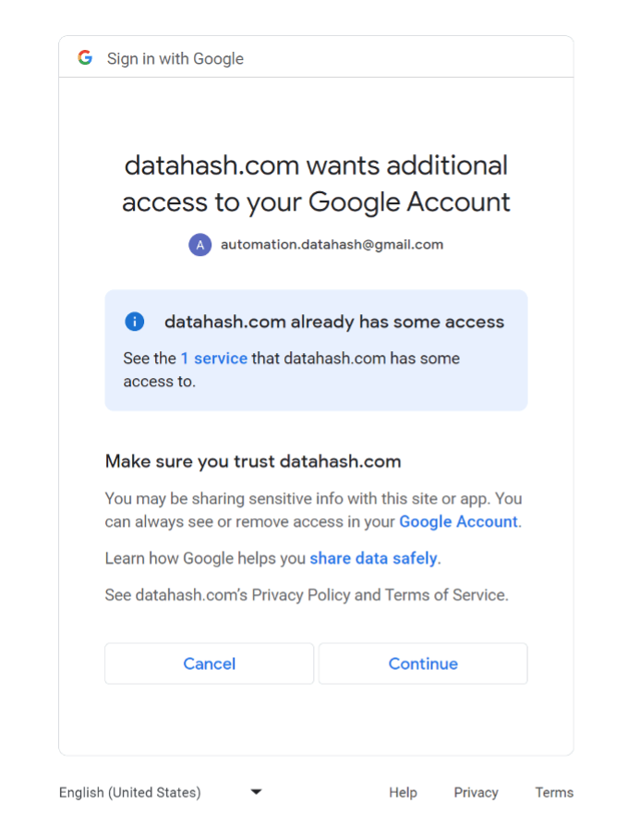The width and height of the screenshot is (640, 840).
Task: Follow the "share data safely" link
Action: [373, 558]
